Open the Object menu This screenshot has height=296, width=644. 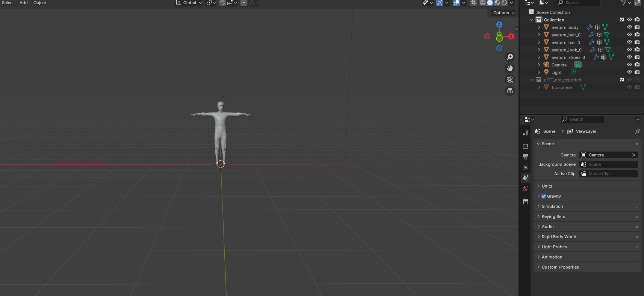click(x=39, y=3)
